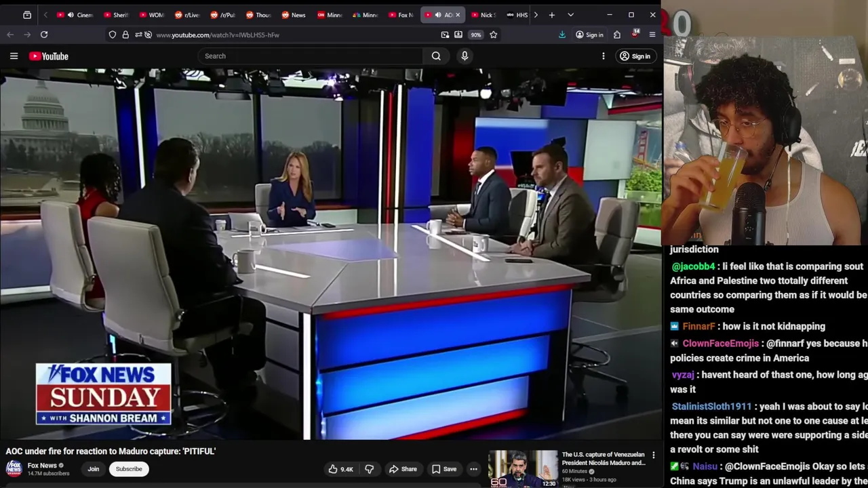Open a new browser tab
This screenshot has width=868, height=488.
(x=552, y=15)
